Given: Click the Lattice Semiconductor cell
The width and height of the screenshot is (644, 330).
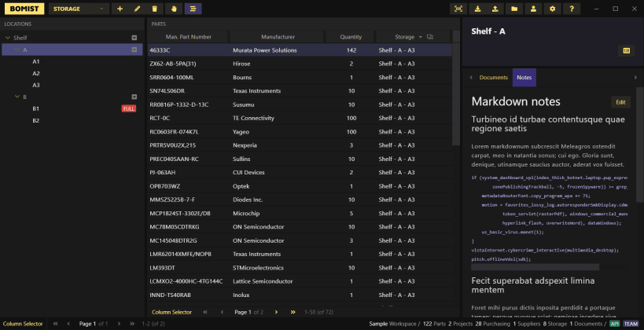Looking at the screenshot, I should coord(263,281).
